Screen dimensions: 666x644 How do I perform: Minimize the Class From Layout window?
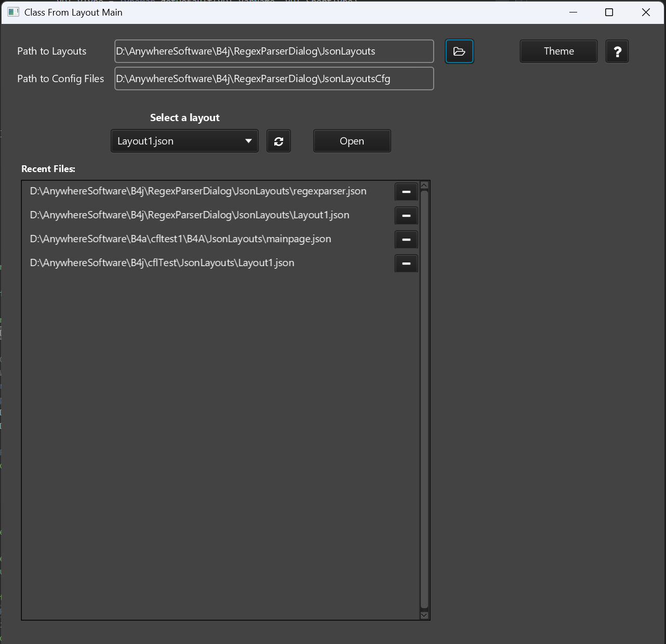pos(574,12)
